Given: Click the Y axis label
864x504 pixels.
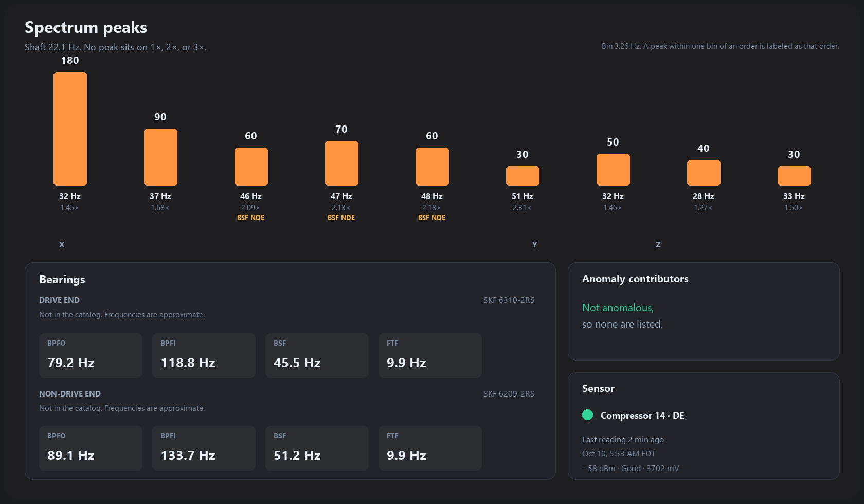Looking at the screenshot, I should (535, 244).
